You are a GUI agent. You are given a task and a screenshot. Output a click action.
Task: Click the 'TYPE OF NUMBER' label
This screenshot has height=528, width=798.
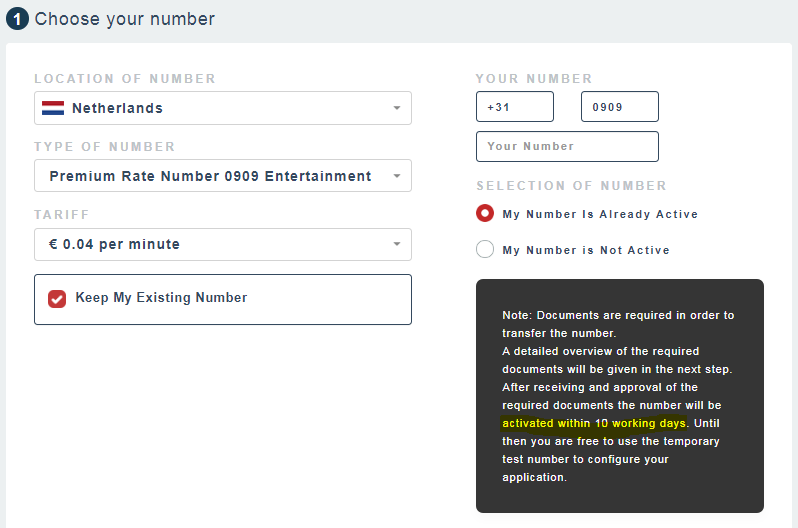(104, 147)
